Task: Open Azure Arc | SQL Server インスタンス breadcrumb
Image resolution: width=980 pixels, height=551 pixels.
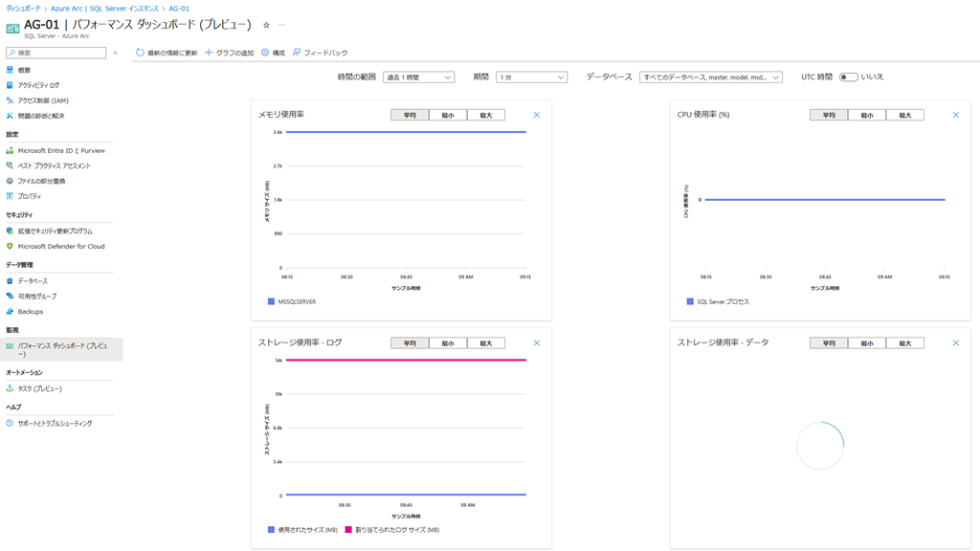Action: point(104,9)
